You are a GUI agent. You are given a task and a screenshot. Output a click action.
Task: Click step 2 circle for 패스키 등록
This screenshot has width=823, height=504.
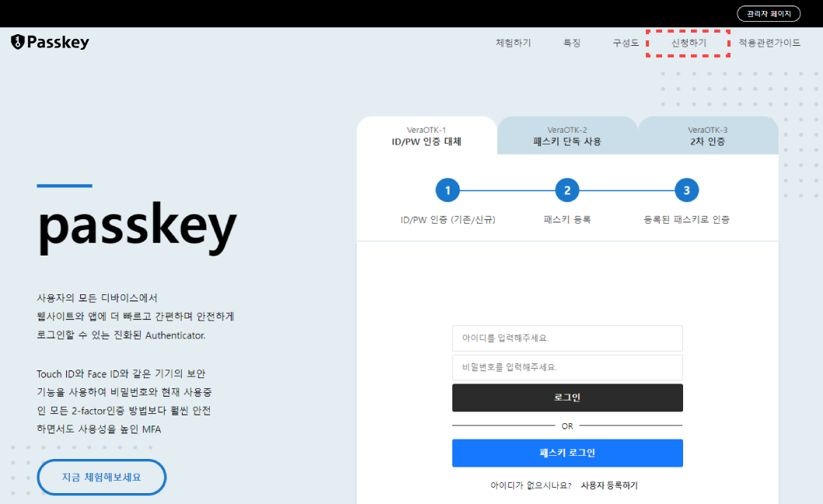pyautogui.click(x=567, y=190)
